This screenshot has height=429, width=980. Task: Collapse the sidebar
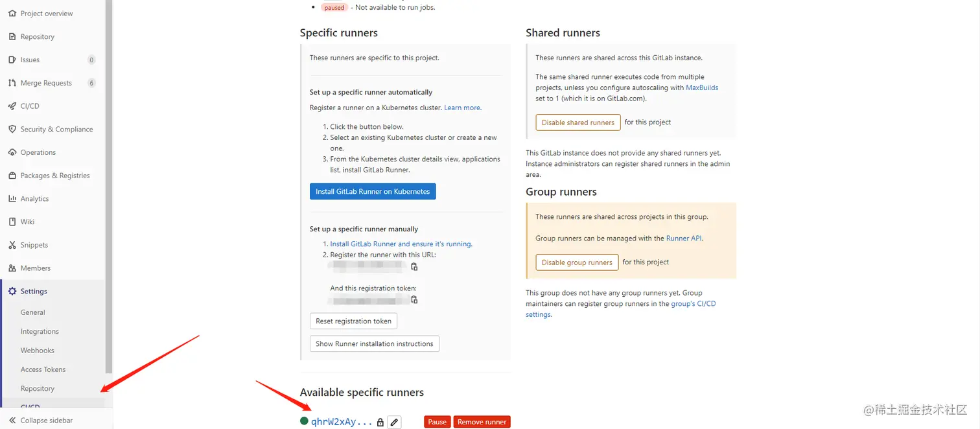pyautogui.click(x=47, y=421)
